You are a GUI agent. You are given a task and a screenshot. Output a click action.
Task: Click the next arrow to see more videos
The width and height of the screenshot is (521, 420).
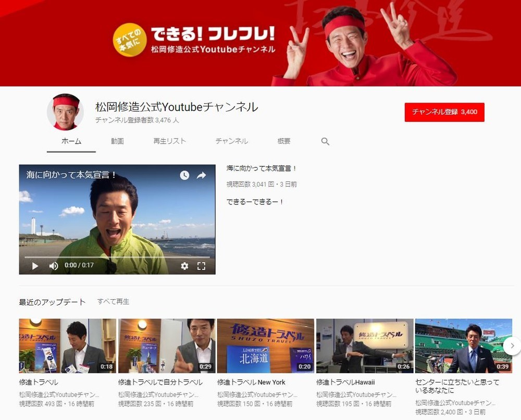(512, 345)
